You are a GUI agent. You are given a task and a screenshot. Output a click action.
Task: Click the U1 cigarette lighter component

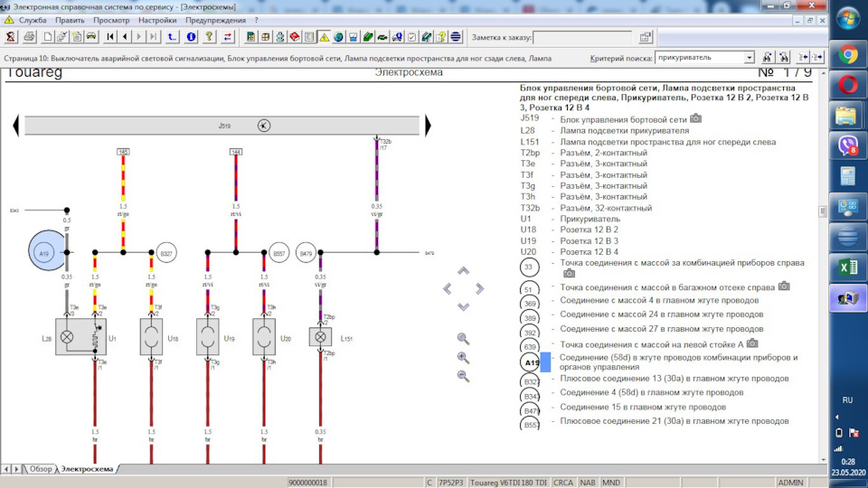click(80, 336)
